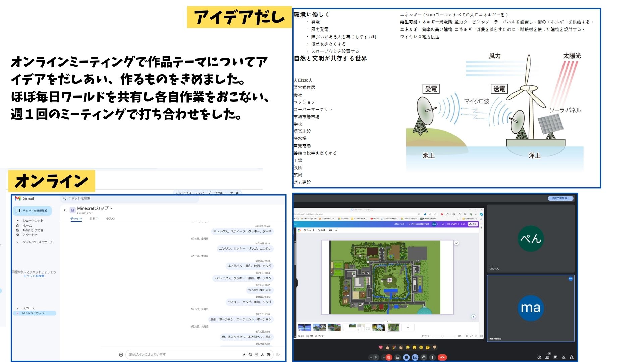Image resolution: width=644 pixels, height=362 pixels.
Task: Open the activities icon in Meet
Action: pos(563,357)
